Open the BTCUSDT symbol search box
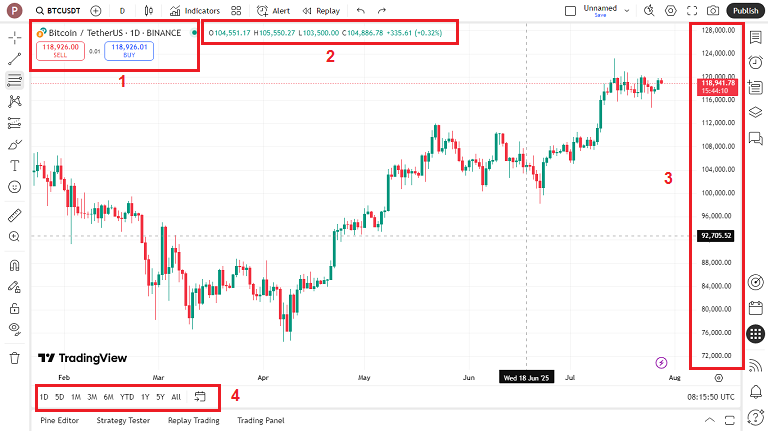 pyautogui.click(x=58, y=10)
